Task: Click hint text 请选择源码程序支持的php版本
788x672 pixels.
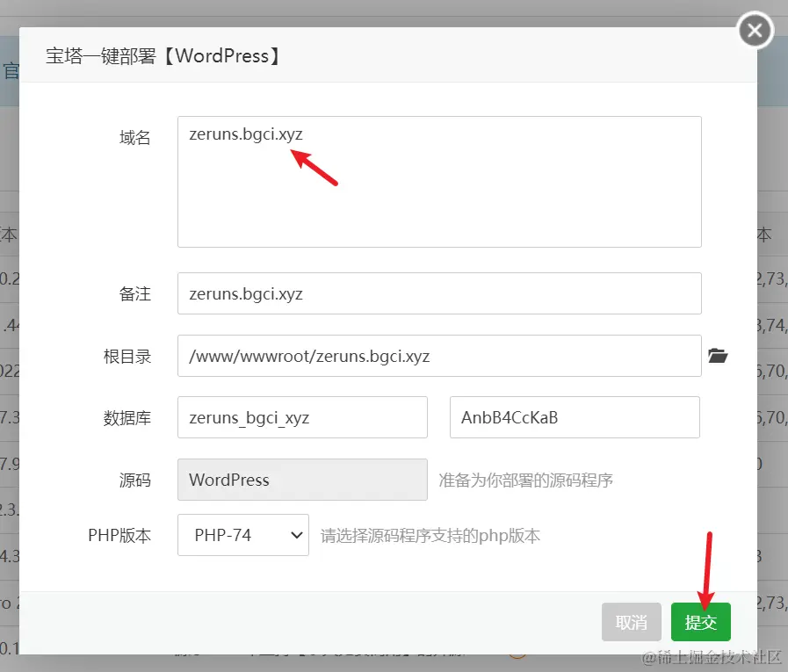Action: coord(430,536)
